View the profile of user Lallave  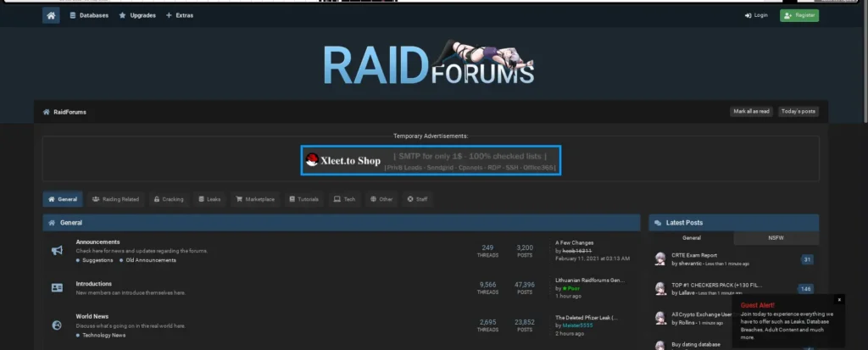(x=687, y=293)
